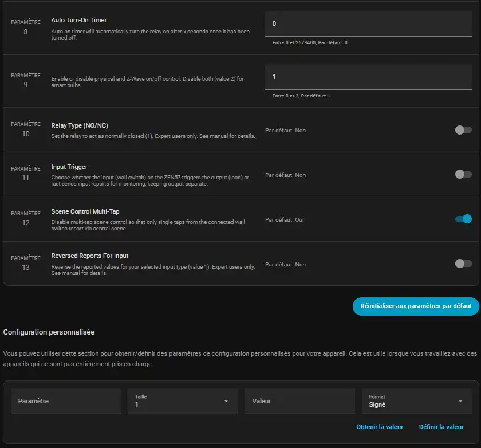Image resolution: width=481 pixels, height=448 pixels.
Task: Click the Configuration personnalisée section heading
Action: tap(49, 332)
